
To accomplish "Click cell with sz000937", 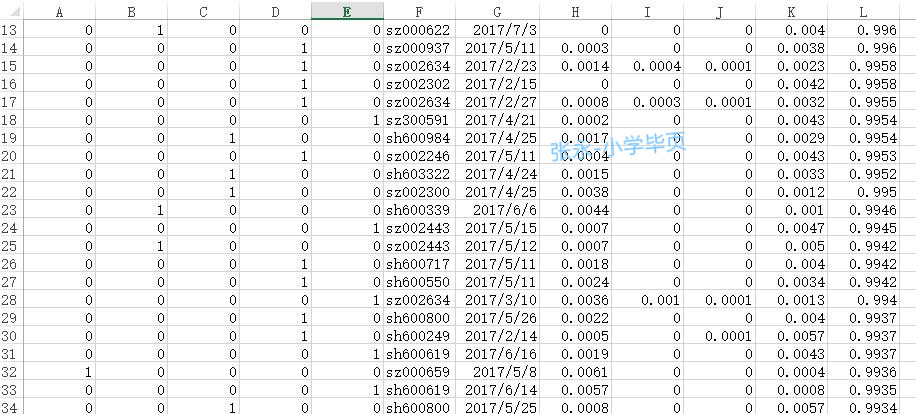I will 419,48.
